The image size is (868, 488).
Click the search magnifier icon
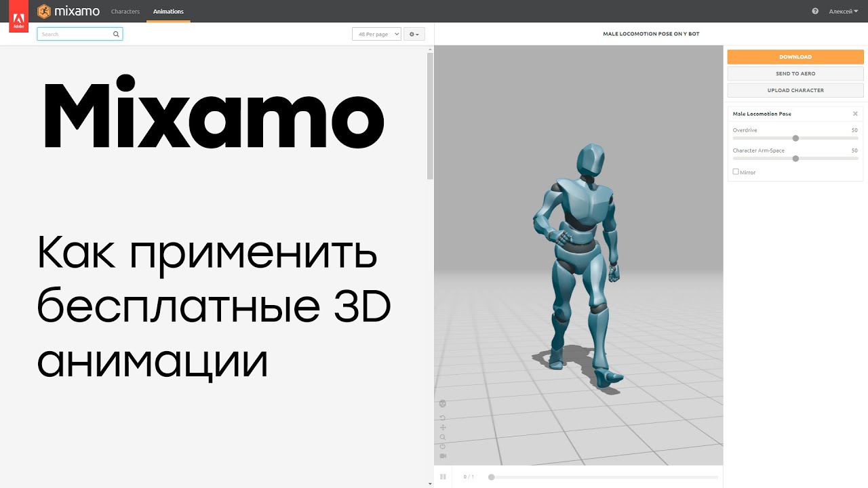point(117,34)
